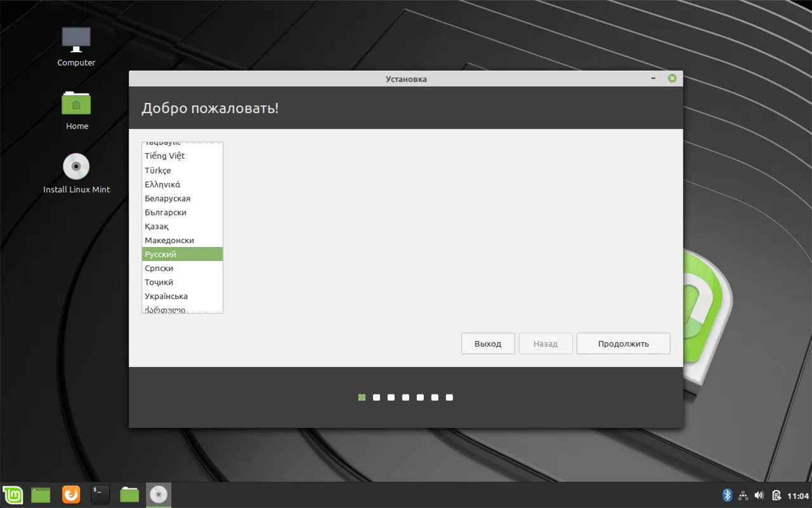Click the Продолжить button
812x508 pixels.
pyautogui.click(x=623, y=344)
